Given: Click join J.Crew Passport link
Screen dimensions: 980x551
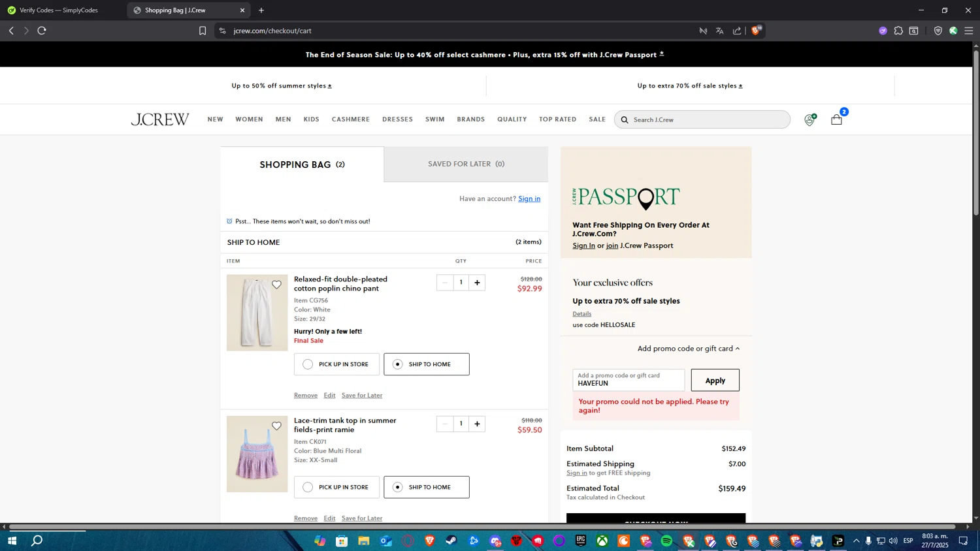Looking at the screenshot, I should pos(612,245).
